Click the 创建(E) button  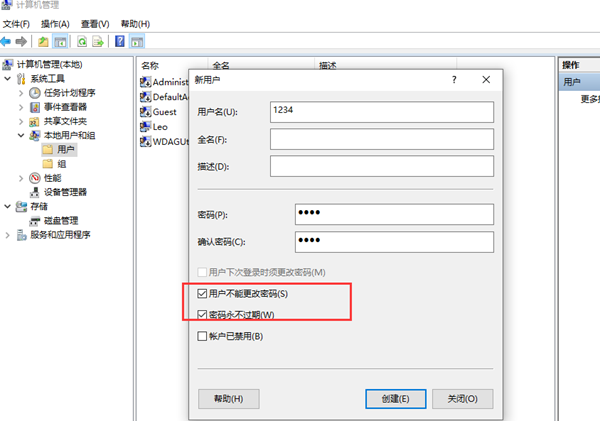397,398
